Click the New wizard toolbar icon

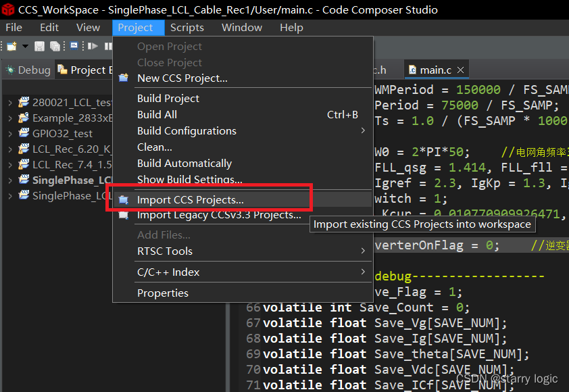[x=11, y=46]
